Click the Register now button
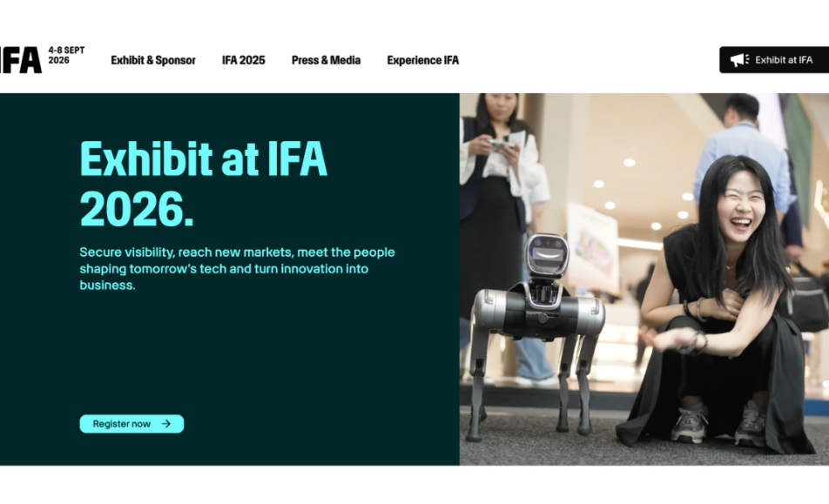829x504 pixels. coord(131,424)
